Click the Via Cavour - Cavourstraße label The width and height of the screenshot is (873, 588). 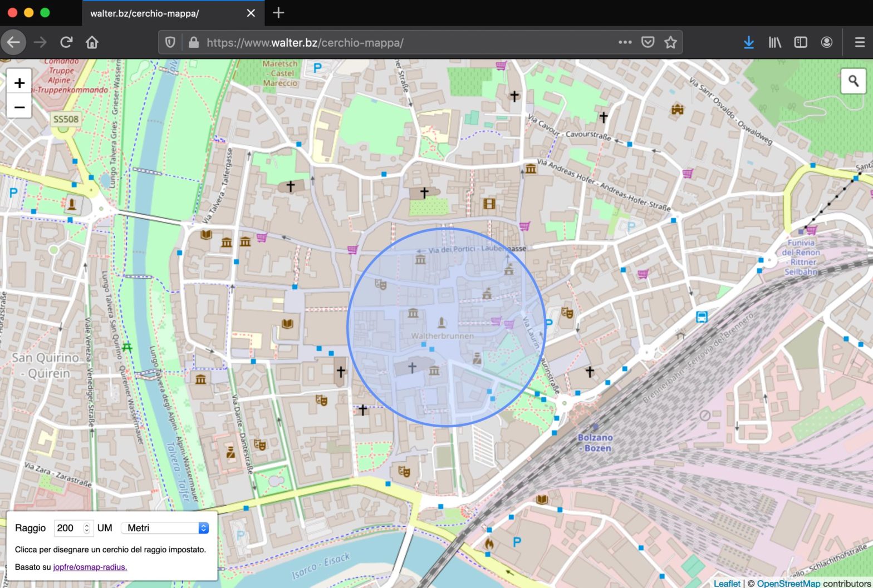point(569,127)
